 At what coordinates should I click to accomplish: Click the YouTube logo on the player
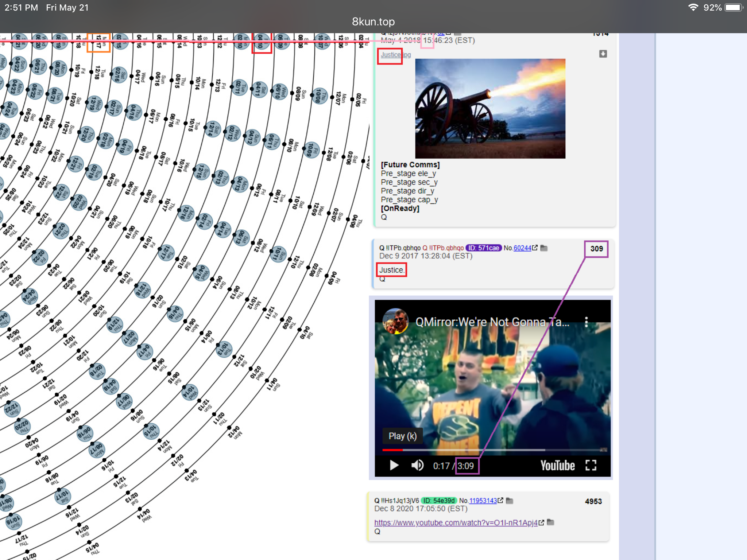(557, 466)
